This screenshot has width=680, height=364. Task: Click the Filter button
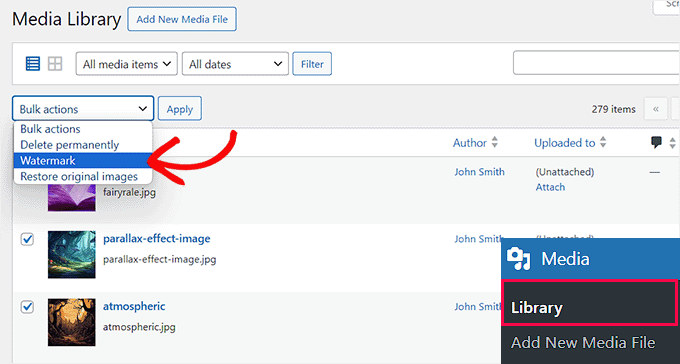point(312,64)
